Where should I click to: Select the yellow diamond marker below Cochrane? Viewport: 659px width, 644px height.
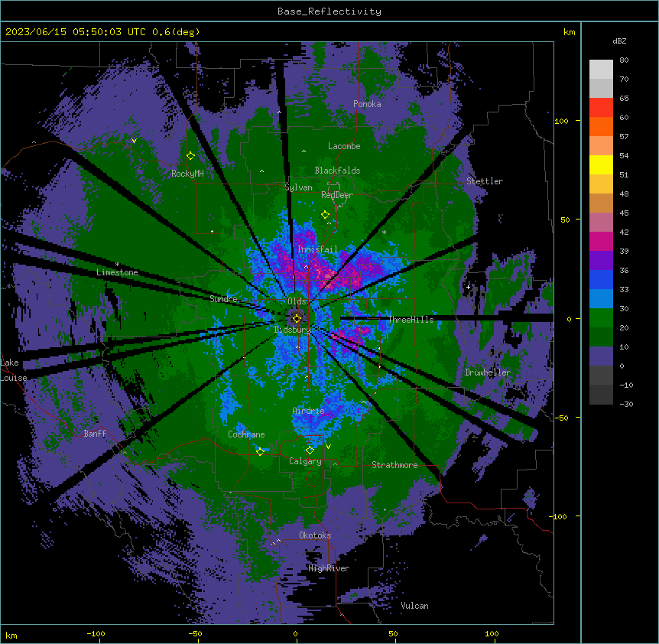click(x=260, y=451)
